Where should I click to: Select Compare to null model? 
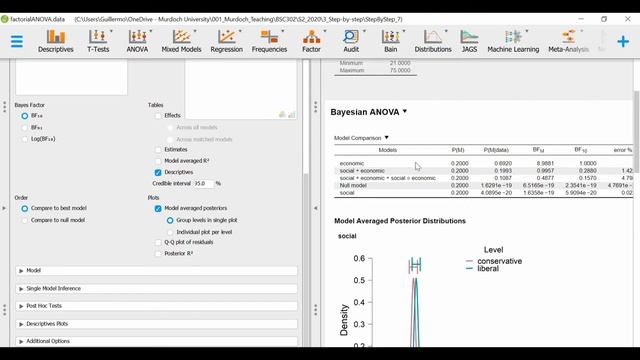(x=24, y=220)
